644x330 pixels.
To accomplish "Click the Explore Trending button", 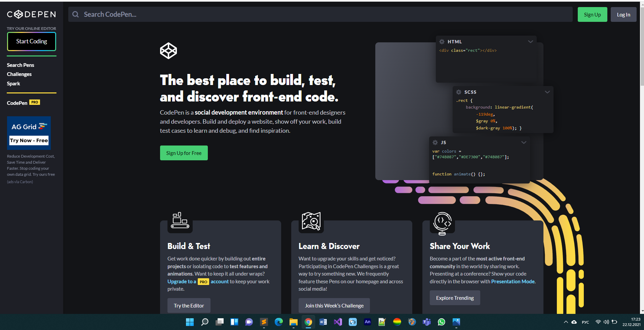I will (x=455, y=298).
